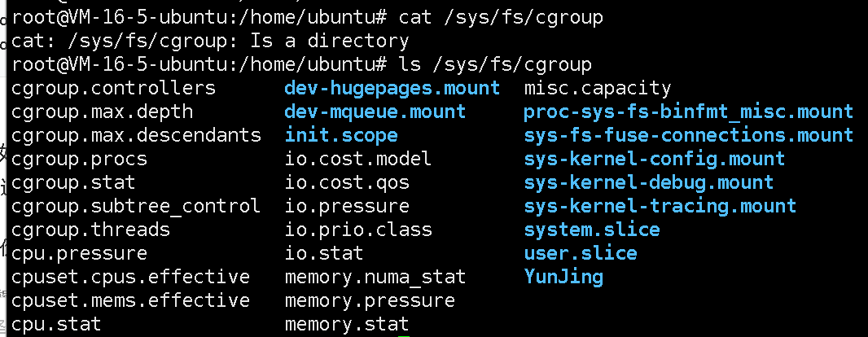Select the cpu.pressure file entry

tap(79, 253)
